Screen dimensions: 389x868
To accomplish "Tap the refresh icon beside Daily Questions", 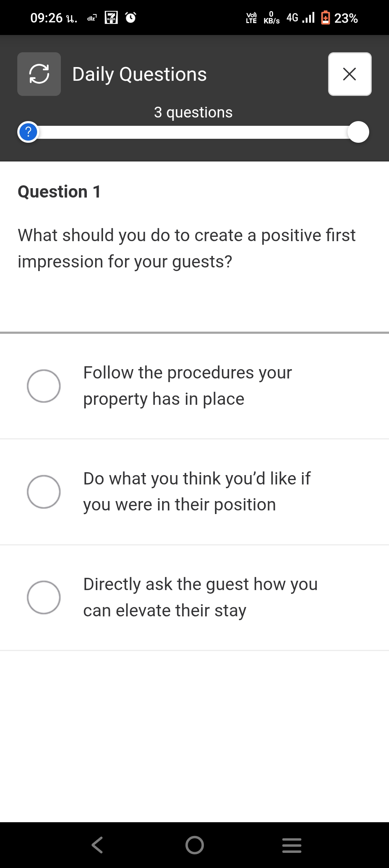I will pyautogui.click(x=39, y=74).
